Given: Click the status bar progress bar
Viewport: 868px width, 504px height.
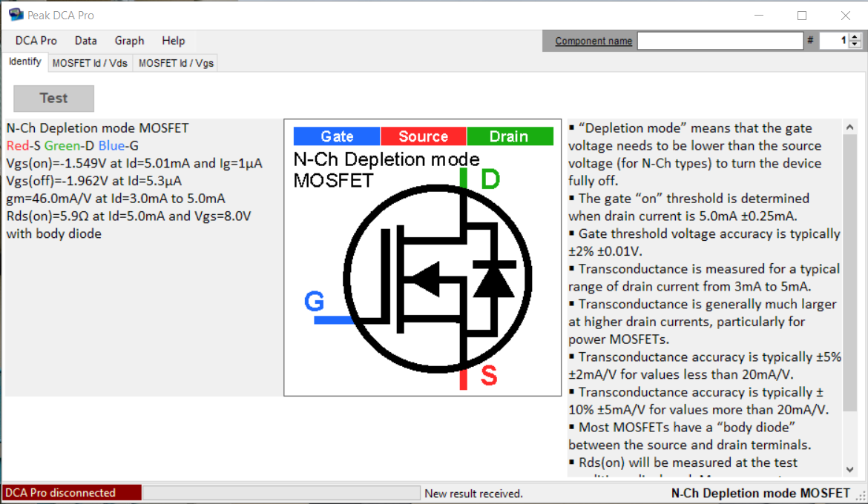Looking at the screenshot, I should [281, 492].
